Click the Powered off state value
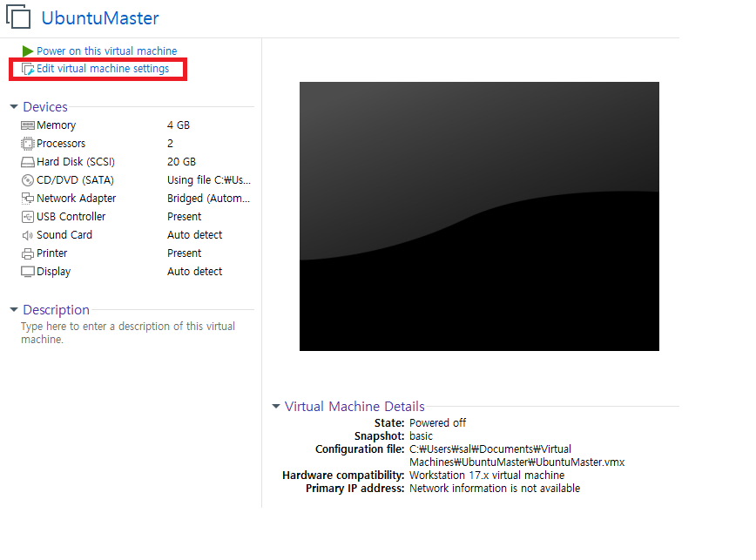Viewport: 756px width, 560px height. (x=438, y=423)
